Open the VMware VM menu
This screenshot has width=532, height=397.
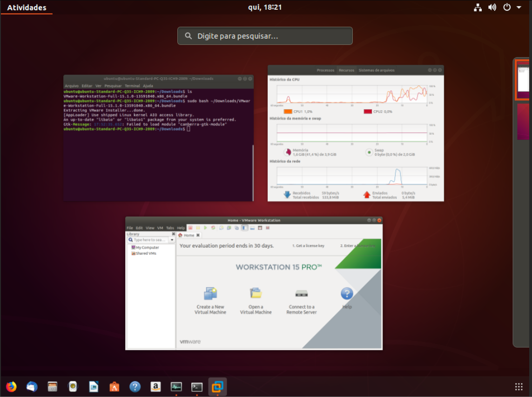click(x=160, y=228)
